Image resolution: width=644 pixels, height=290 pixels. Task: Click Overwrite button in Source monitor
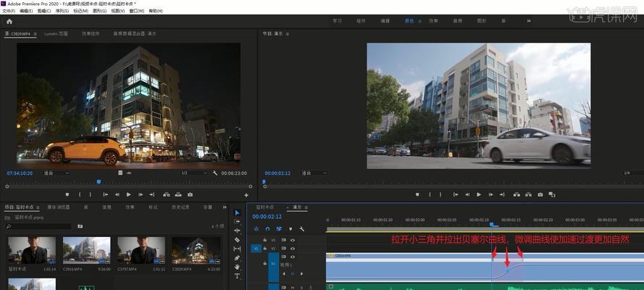178,195
